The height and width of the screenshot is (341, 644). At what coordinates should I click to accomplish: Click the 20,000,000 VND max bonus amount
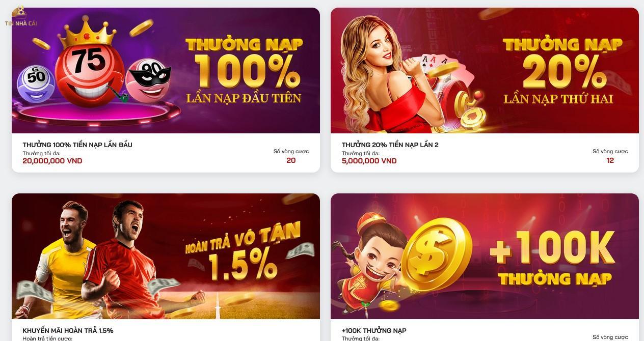[x=52, y=161]
